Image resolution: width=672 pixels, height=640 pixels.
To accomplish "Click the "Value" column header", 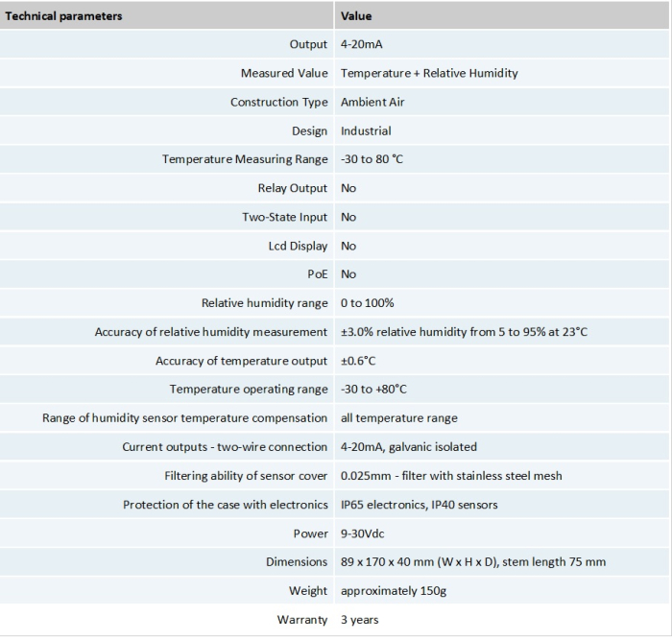I will click(356, 16).
